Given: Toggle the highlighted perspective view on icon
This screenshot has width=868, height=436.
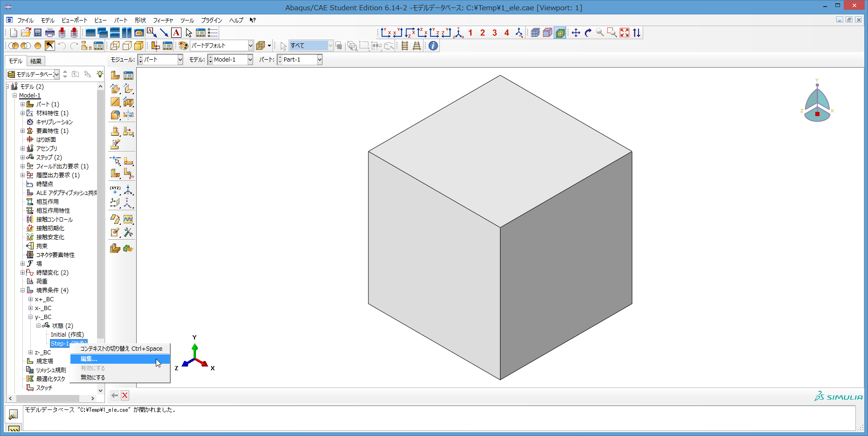Looking at the screenshot, I should tap(560, 33).
